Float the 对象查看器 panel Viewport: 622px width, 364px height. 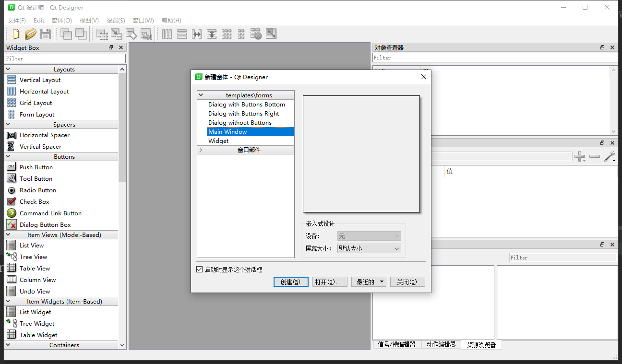[602, 47]
